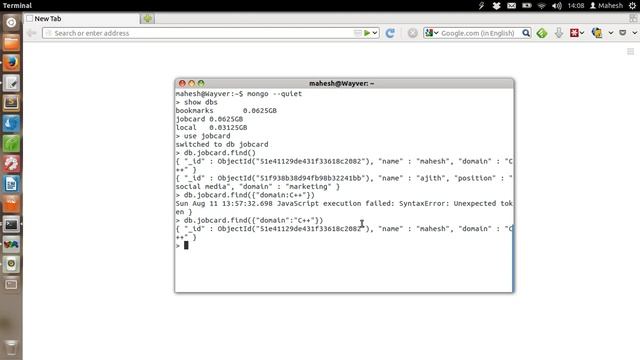
Task: Click the 'show dbs' command line
Action: (197, 102)
